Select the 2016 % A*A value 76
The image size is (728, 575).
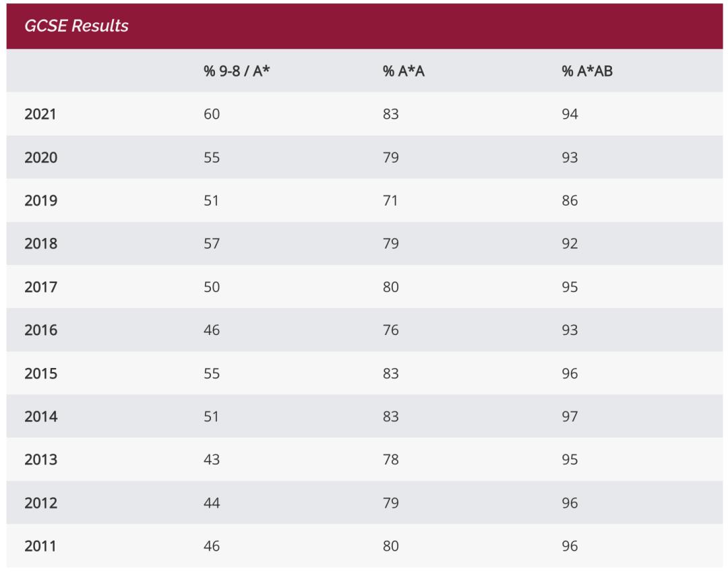(391, 330)
